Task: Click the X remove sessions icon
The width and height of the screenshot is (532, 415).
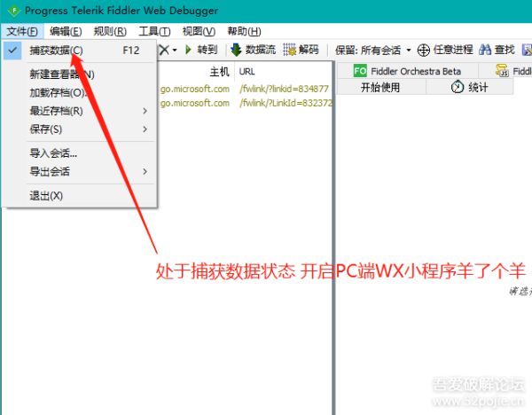Action: coord(164,50)
